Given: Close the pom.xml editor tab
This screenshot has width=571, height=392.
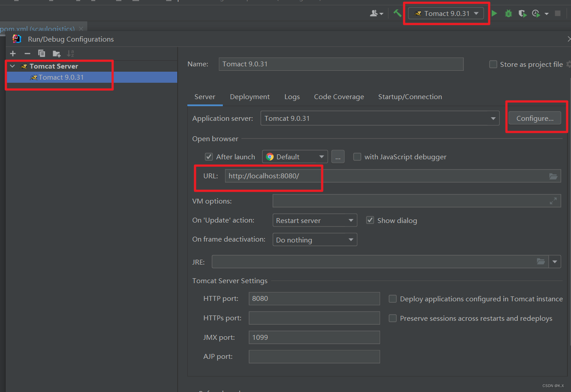Looking at the screenshot, I should click(x=81, y=29).
